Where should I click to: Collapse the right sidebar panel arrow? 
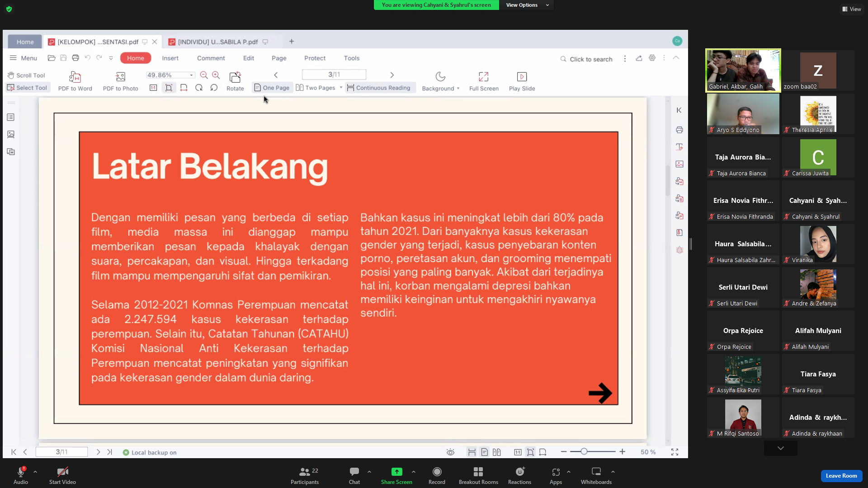point(679,110)
